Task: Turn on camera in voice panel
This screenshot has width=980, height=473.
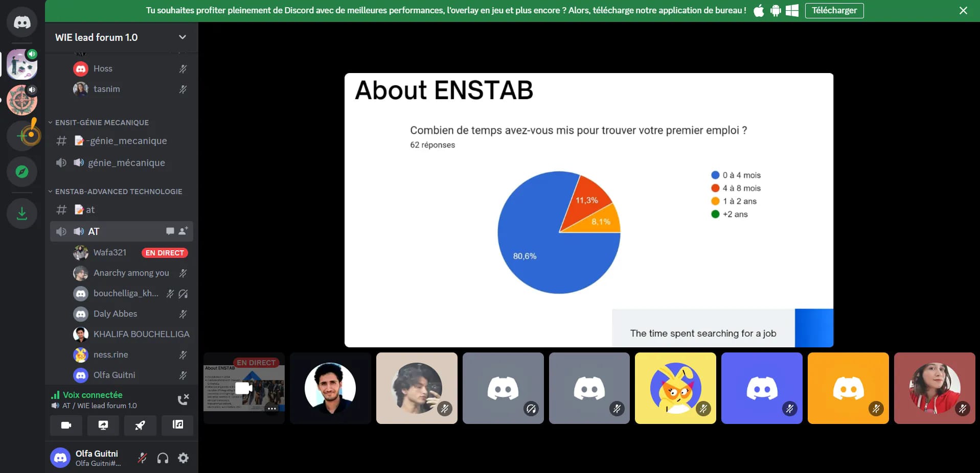Action: [66, 425]
